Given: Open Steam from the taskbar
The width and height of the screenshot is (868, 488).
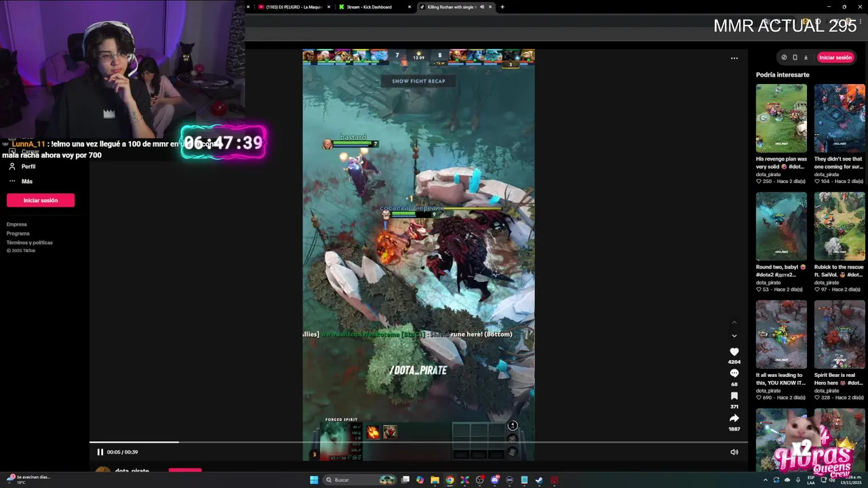Looking at the screenshot, I should (x=539, y=480).
